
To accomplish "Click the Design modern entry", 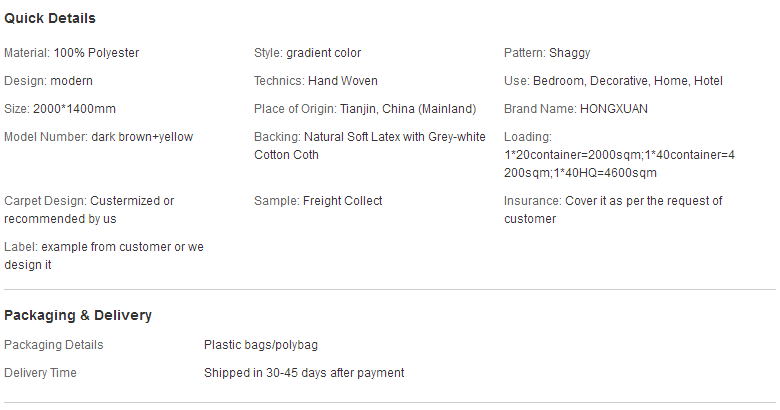I will click(x=48, y=81).
